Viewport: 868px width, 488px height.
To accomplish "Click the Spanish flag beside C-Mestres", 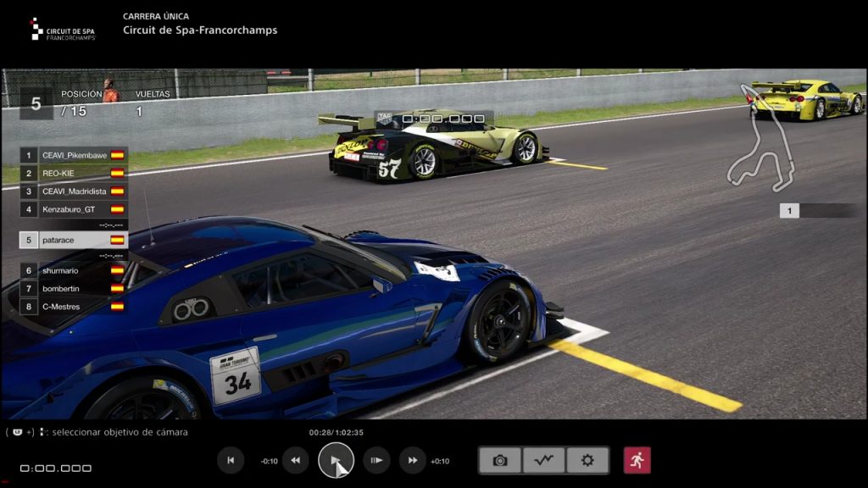I will [x=117, y=307].
